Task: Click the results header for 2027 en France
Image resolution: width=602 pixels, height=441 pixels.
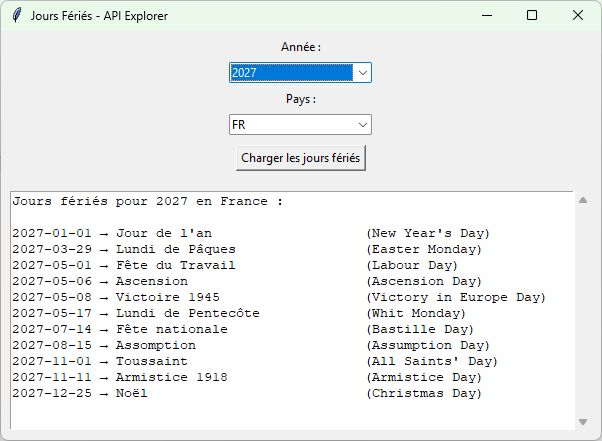Action: click(147, 201)
